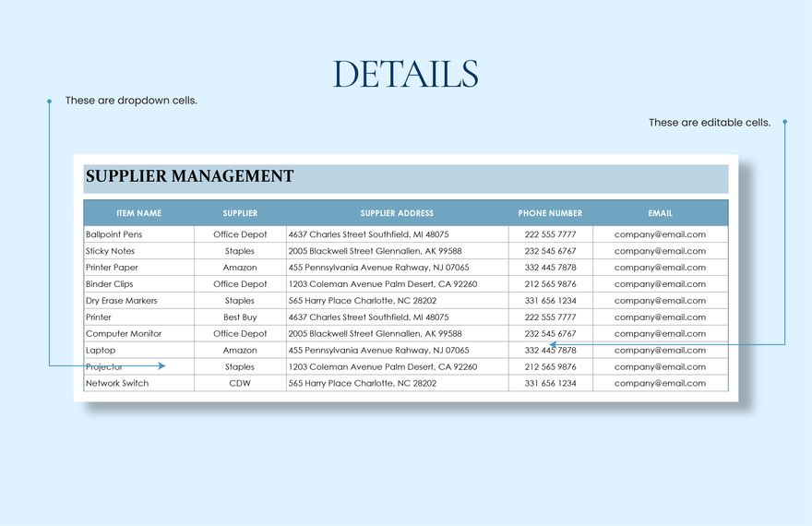This screenshot has height=526, width=812.
Task: Select the Dry Erase Markers cell
Action: point(138,301)
